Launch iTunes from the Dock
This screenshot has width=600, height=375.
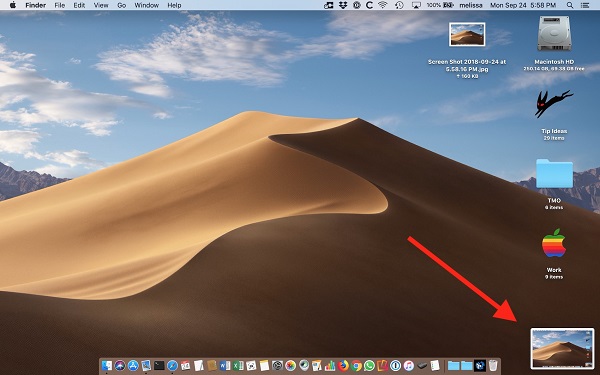pos(409,366)
